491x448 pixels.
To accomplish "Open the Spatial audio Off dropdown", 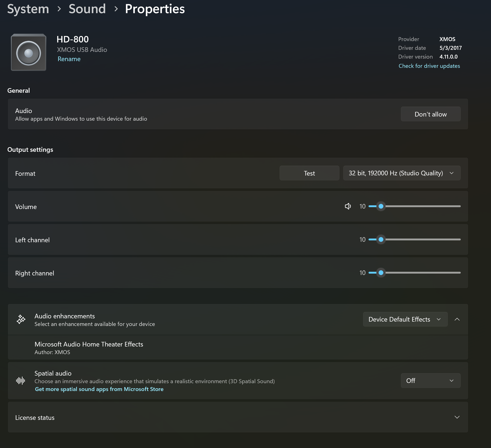I will click(x=430, y=380).
